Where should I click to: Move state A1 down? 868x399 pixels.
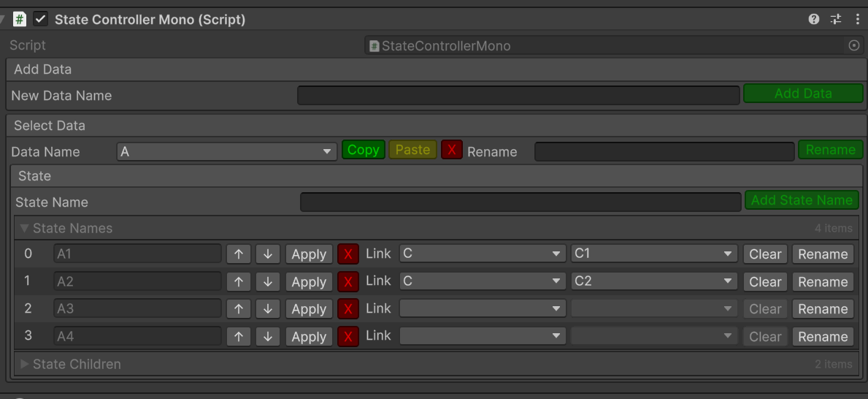click(268, 254)
